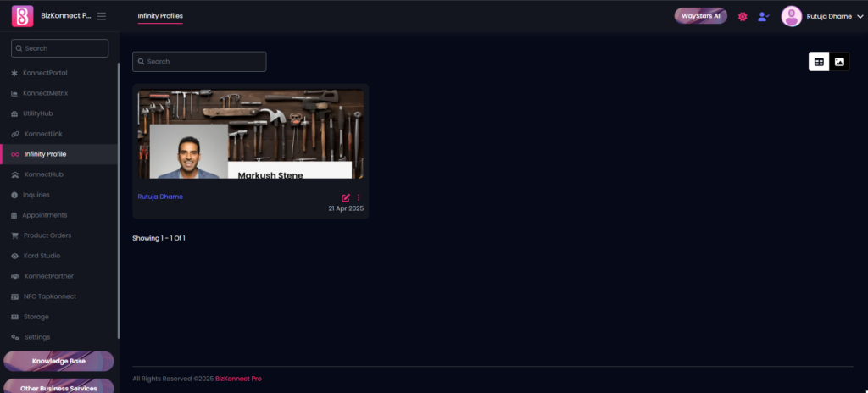The height and width of the screenshot is (393, 868).
Task: Open Product Orders cart item
Action: click(47, 235)
